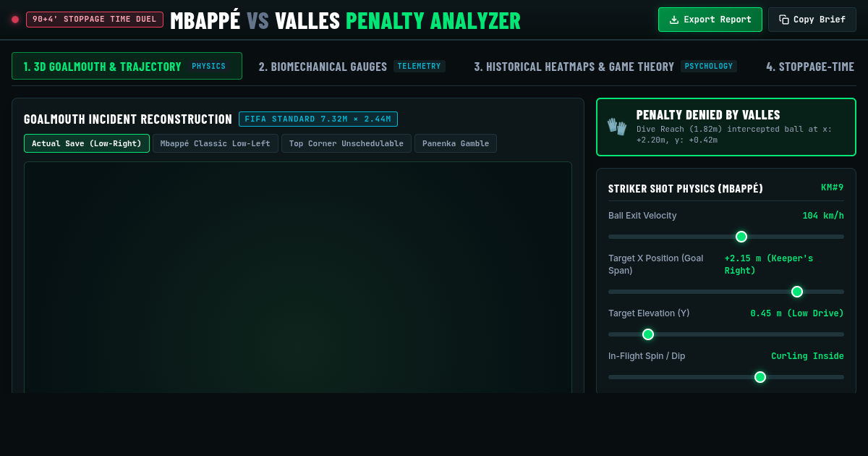Click the red live indicator dot

pos(15,20)
